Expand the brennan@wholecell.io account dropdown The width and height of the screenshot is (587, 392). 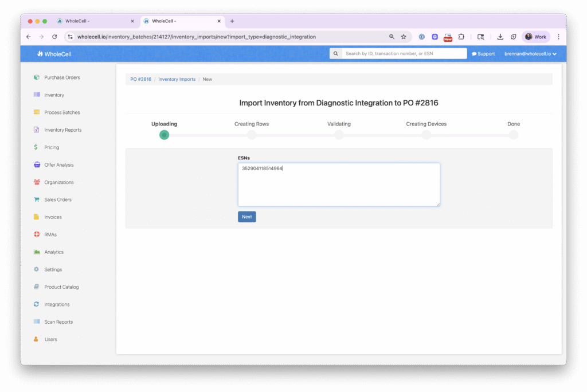(x=530, y=54)
